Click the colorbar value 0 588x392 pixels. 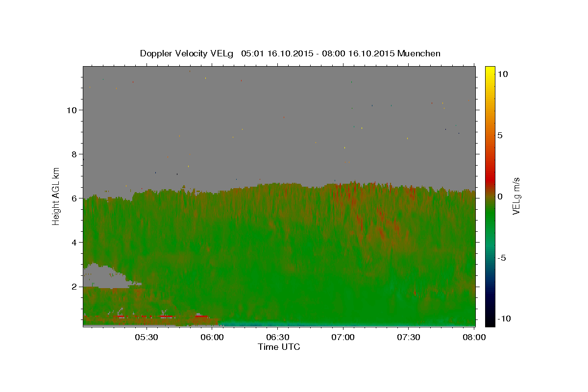coord(500,196)
